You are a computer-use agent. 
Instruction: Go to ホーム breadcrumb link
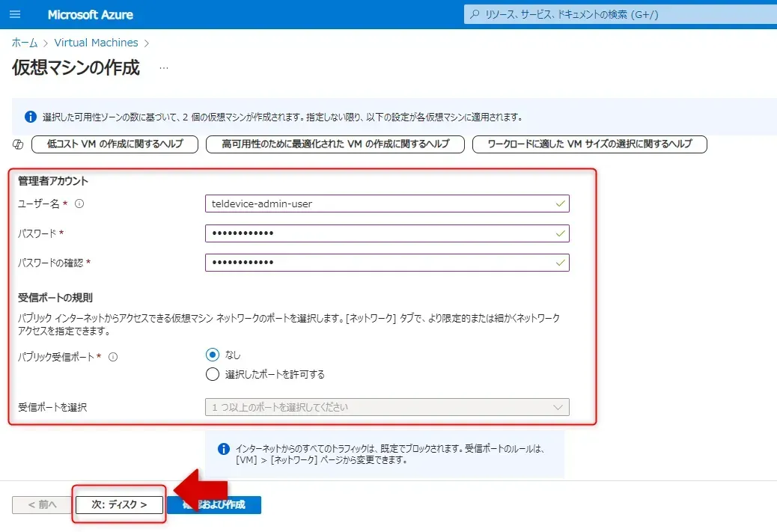pyautogui.click(x=25, y=43)
